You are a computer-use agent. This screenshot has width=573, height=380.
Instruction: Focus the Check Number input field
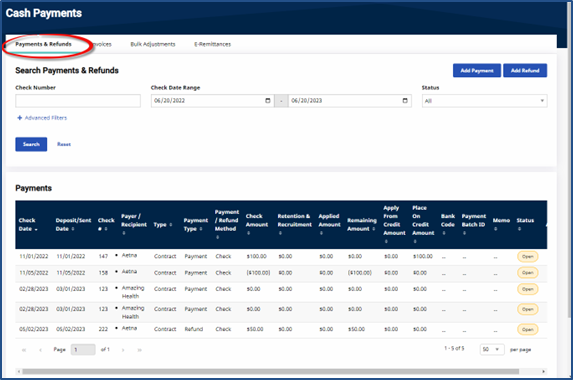pyautogui.click(x=78, y=101)
